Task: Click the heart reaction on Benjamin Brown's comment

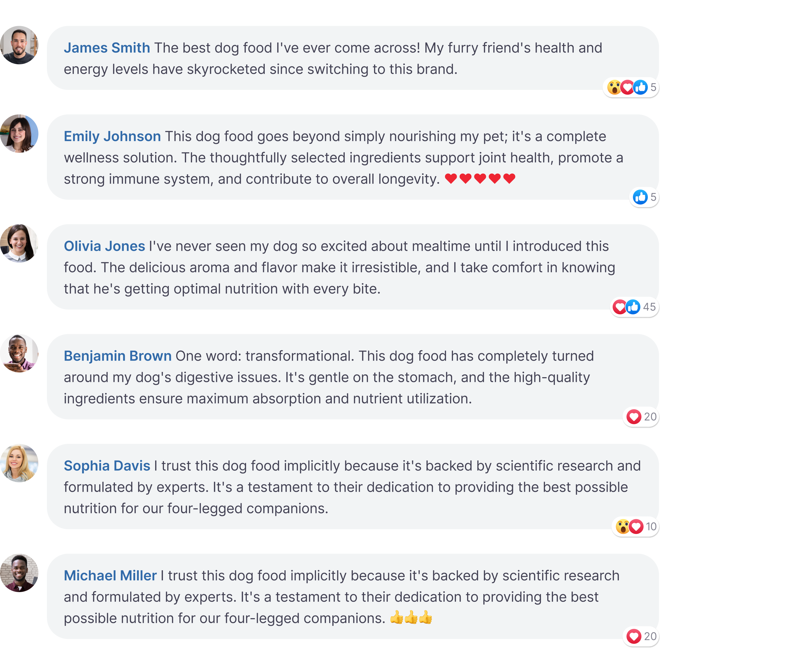Action: click(x=633, y=417)
